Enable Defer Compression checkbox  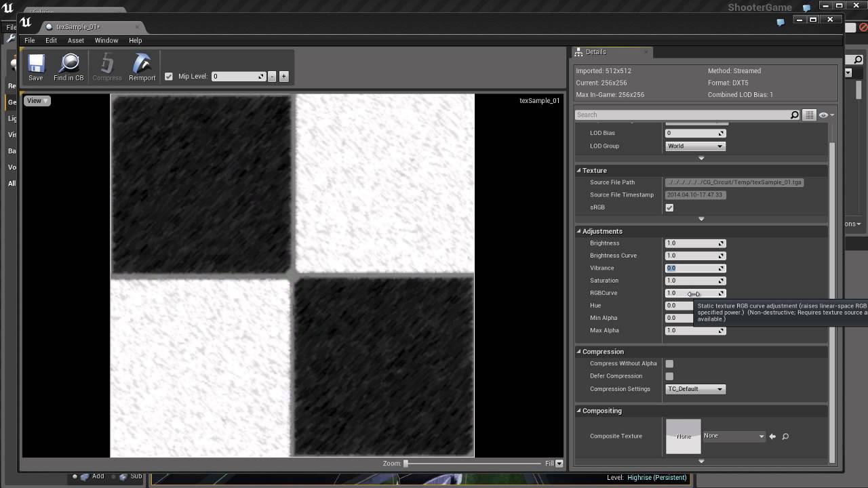(669, 376)
